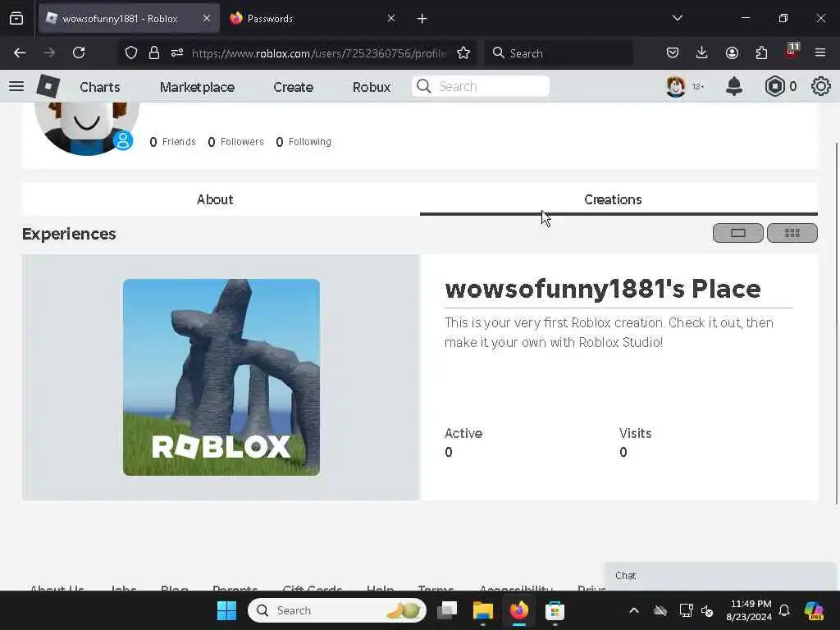
Task: View the 0 Friends list
Action: click(x=172, y=142)
